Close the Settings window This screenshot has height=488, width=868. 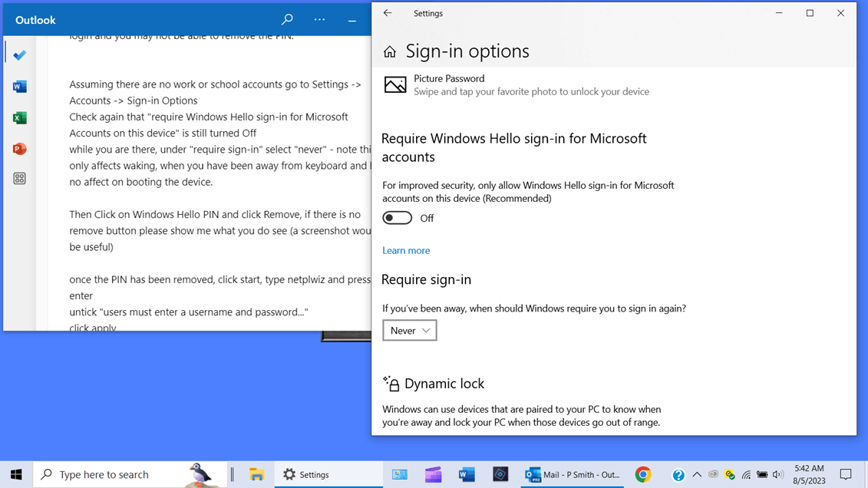tap(841, 13)
